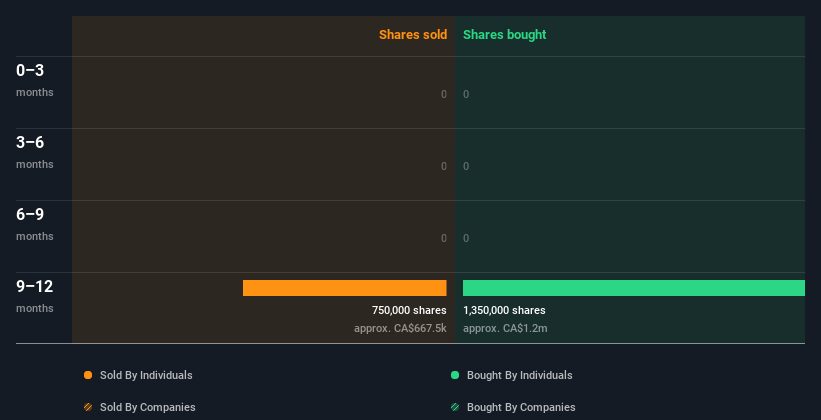Click the 750,000 shares sold value
The height and width of the screenshot is (420, 821).
(409, 310)
